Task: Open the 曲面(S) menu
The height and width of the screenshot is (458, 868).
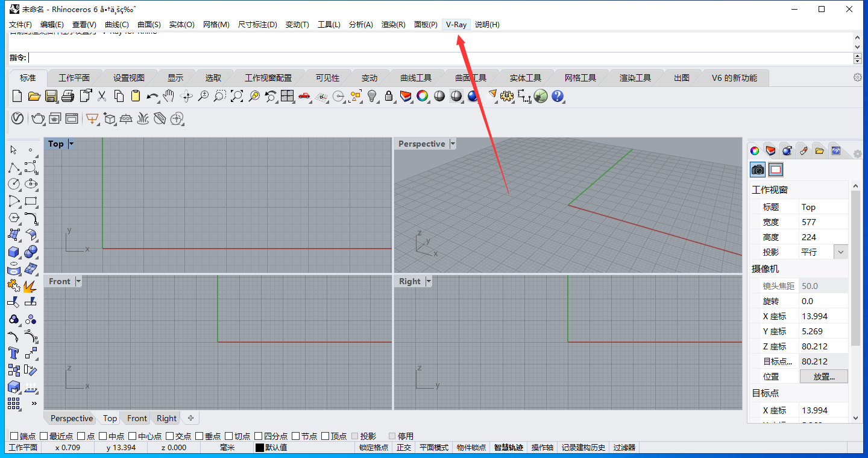Action: [149, 24]
